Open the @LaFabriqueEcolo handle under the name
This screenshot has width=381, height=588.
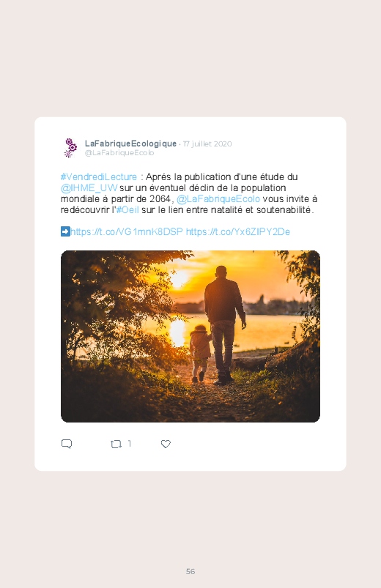119,152
